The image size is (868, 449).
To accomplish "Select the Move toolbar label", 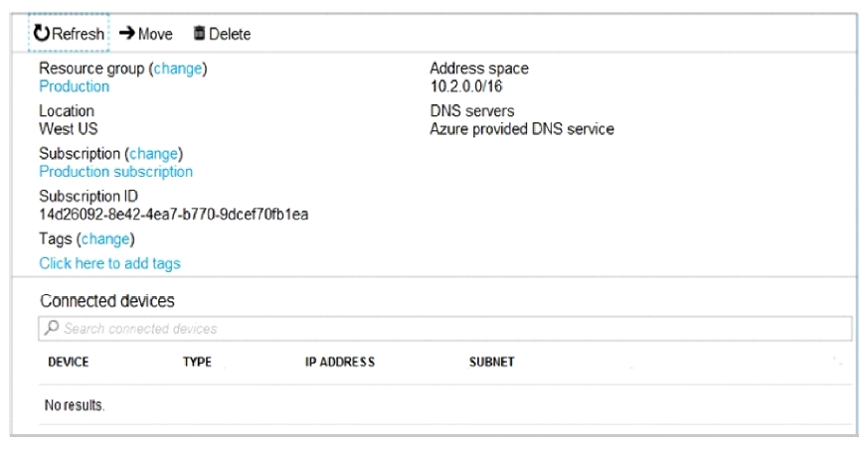I will coord(155,34).
